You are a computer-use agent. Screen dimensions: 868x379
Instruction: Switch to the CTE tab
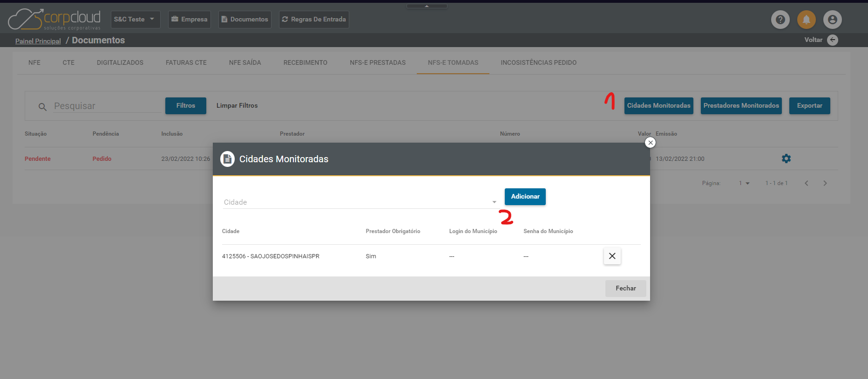click(68, 62)
